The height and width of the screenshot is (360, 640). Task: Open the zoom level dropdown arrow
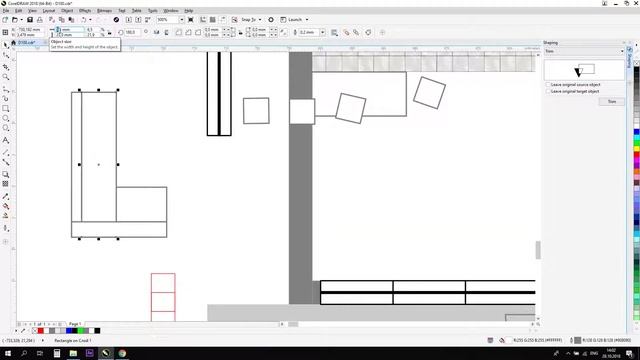[181, 20]
